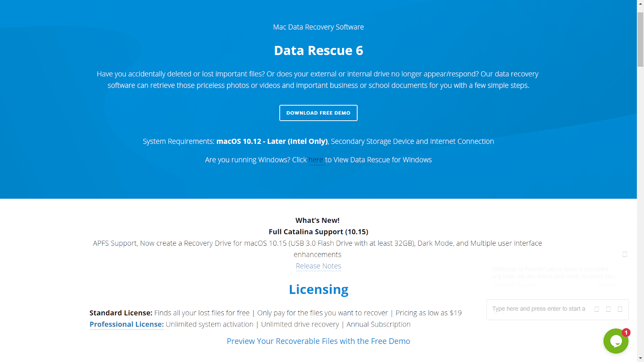Screen dimensions: 644x362
Task: Open the Release Notes link
Action: [x=318, y=266]
